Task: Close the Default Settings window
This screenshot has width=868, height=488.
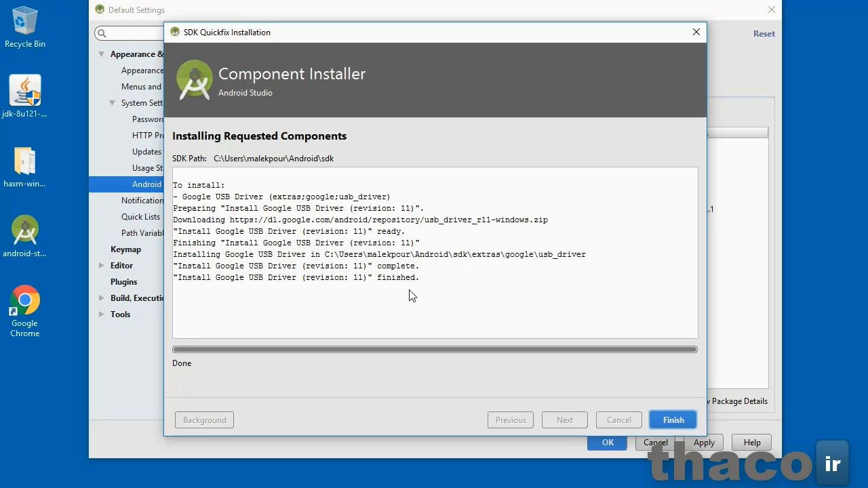Action: 771,9
